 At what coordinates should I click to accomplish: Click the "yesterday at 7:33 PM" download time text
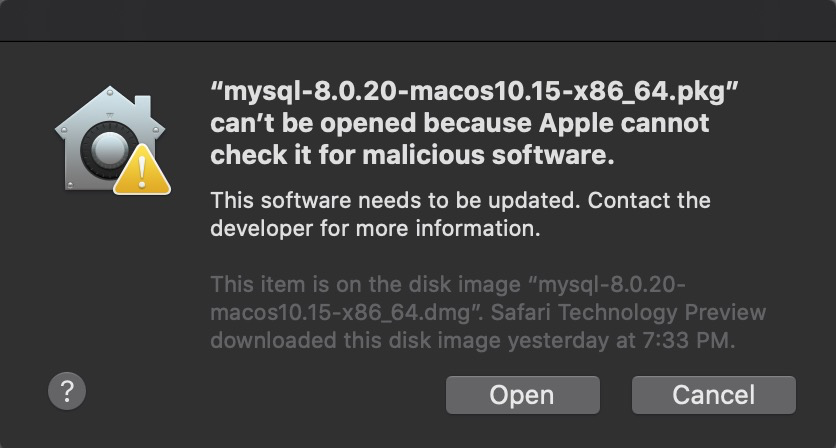[x=621, y=341]
